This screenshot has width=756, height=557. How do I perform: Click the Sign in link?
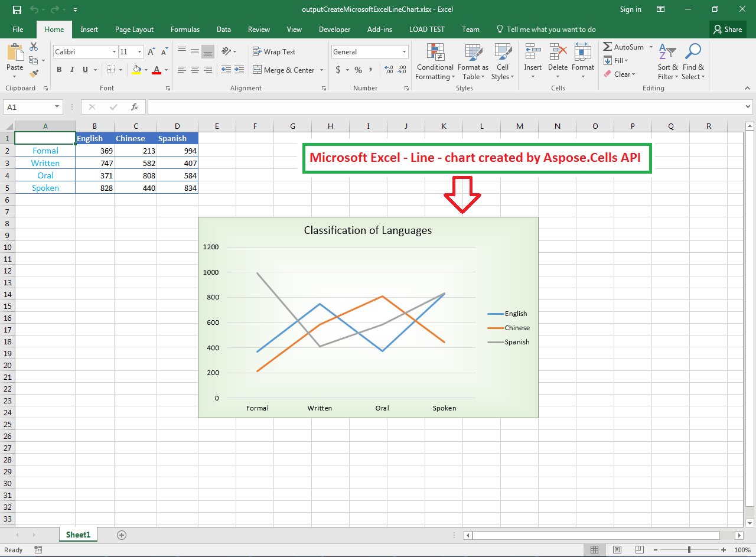coord(630,9)
